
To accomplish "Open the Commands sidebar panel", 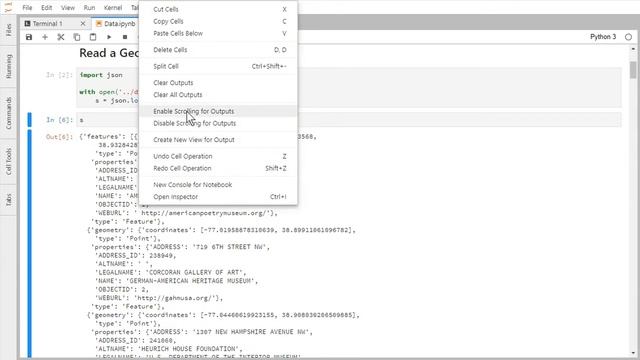I will [x=9, y=113].
